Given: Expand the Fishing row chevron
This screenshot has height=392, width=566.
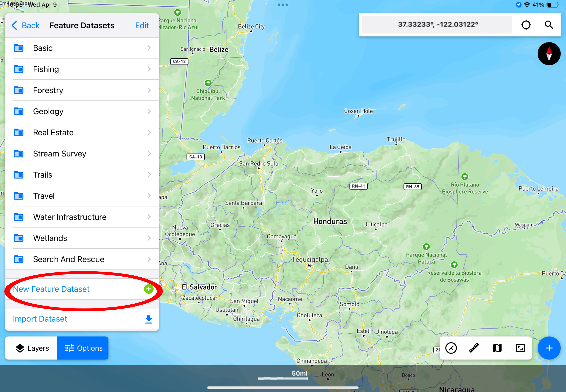Looking at the screenshot, I should coord(149,69).
